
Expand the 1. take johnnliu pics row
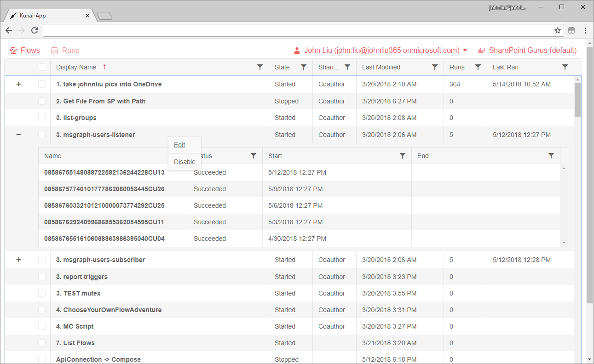19,84
